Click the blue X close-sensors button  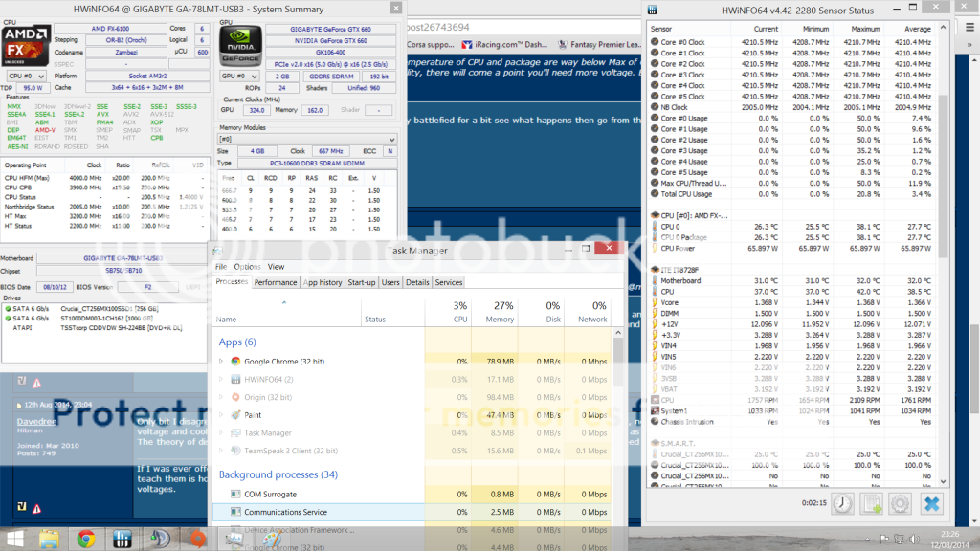click(932, 503)
